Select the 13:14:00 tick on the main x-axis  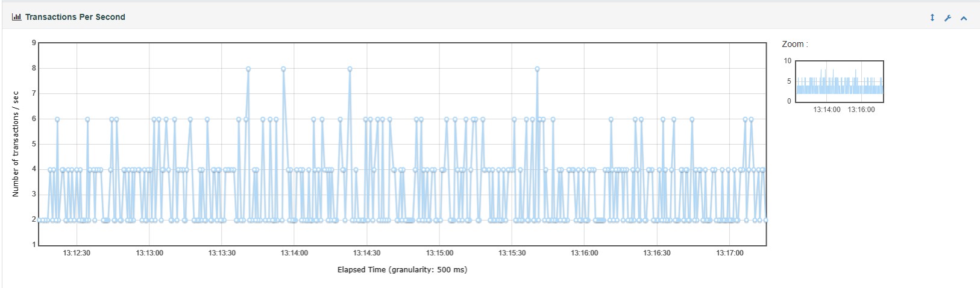pyautogui.click(x=294, y=253)
